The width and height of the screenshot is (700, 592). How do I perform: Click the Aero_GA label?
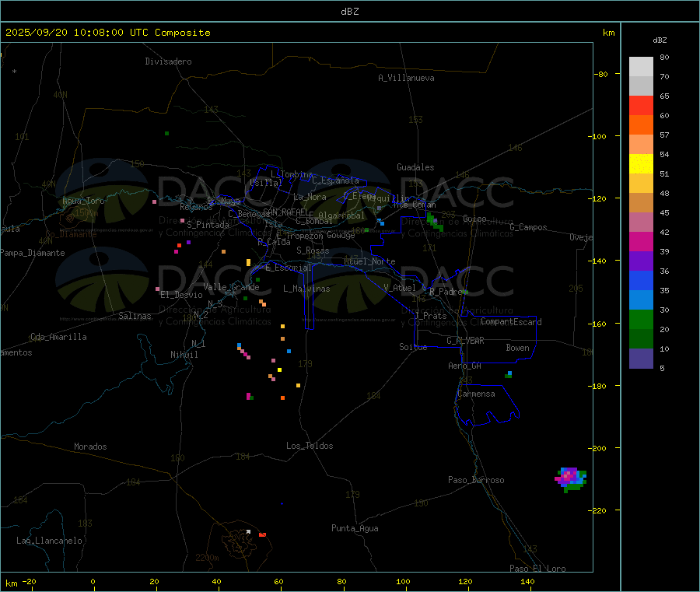(464, 366)
